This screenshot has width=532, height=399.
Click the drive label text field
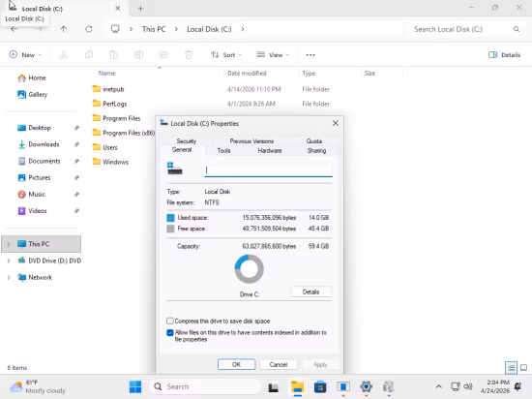268,170
